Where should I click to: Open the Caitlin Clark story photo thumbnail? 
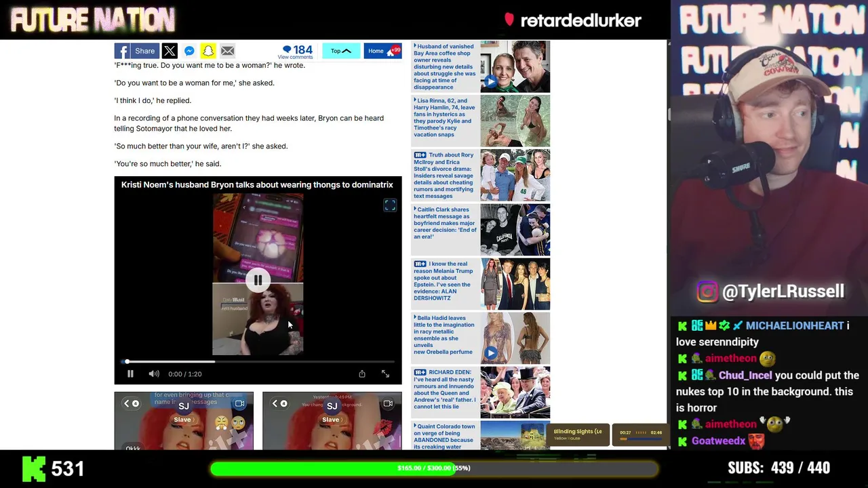point(515,229)
